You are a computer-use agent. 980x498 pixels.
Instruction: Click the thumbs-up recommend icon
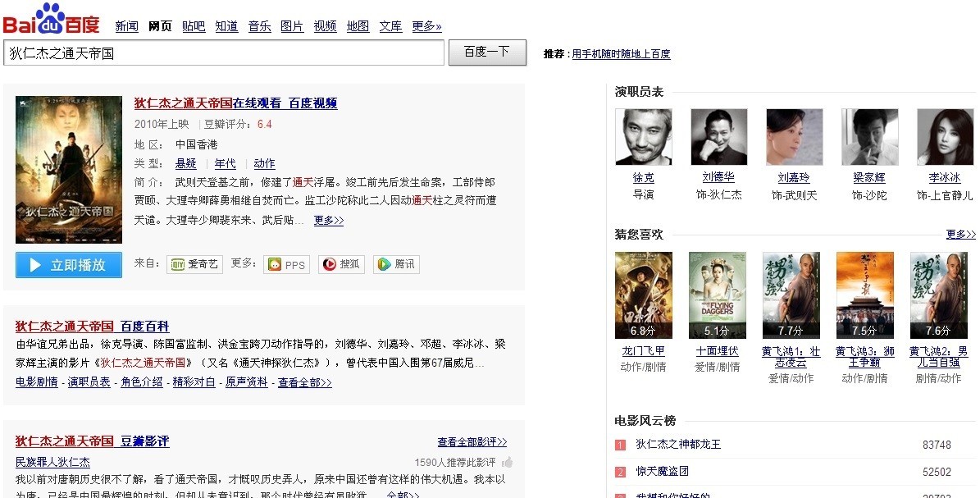pos(507,463)
